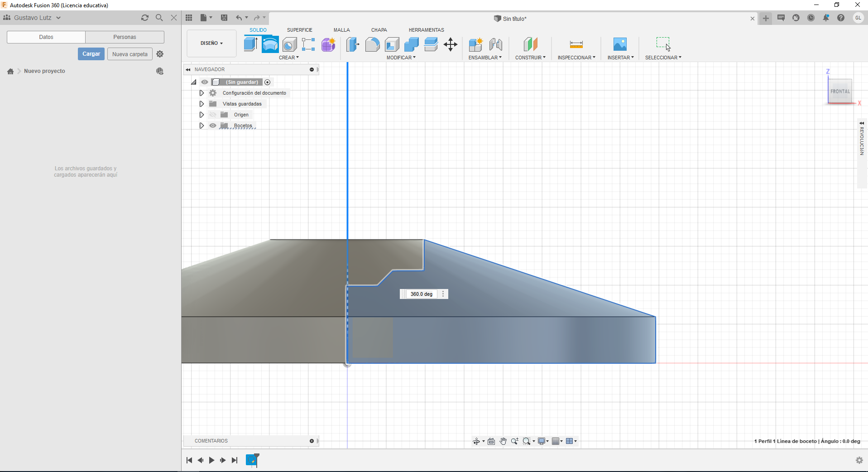
Task: Click the Create Sketch rectangle icon
Action: [x=308, y=44]
